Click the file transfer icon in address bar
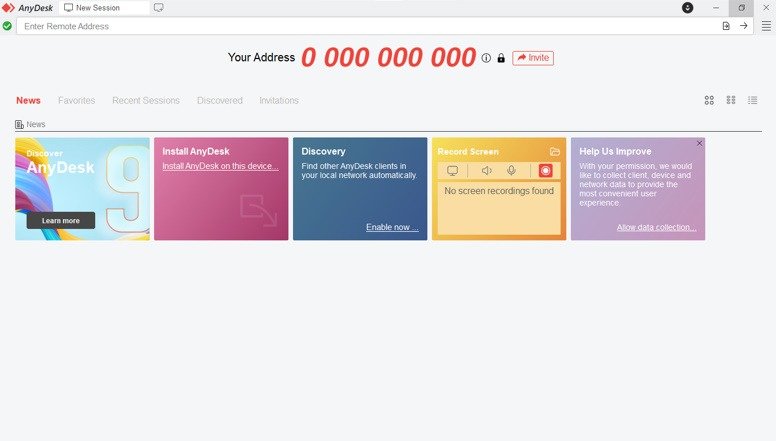776x441 pixels. pos(726,26)
